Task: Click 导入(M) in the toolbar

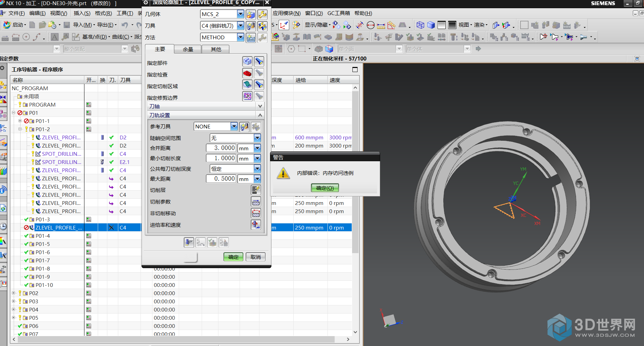Action: 84,25
